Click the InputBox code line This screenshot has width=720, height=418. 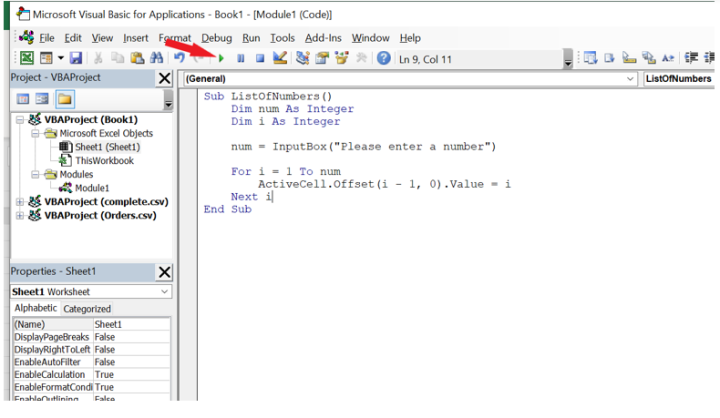coord(363,147)
